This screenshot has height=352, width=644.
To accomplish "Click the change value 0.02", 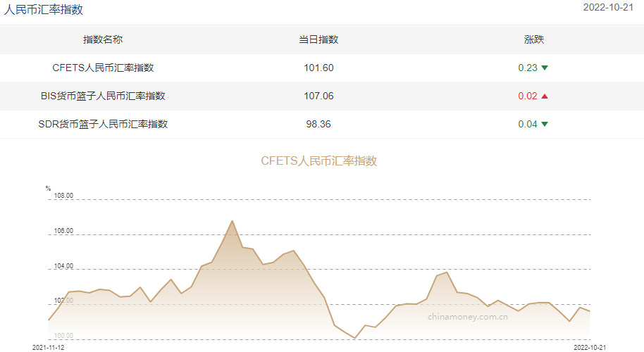I will (x=528, y=96).
